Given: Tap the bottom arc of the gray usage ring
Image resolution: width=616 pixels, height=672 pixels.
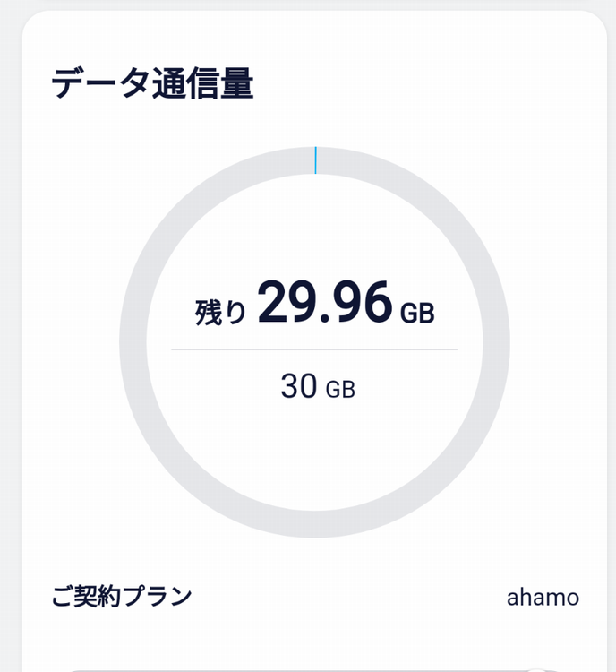Looking at the screenshot, I should [x=314, y=523].
